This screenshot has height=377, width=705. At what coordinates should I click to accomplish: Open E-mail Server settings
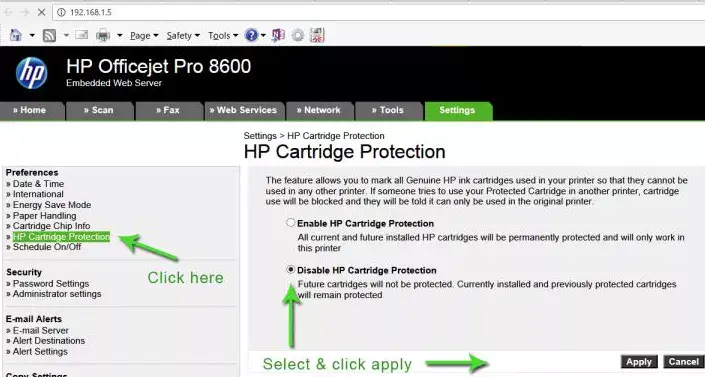pos(40,330)
